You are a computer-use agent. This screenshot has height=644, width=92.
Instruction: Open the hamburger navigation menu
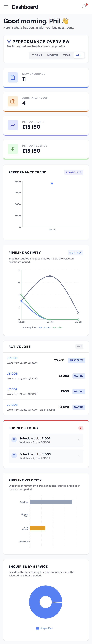click(x=6, y=7)
